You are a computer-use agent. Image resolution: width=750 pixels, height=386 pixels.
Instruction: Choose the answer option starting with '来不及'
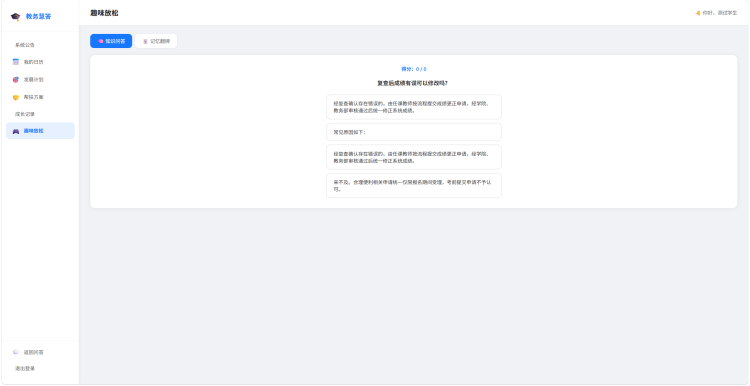click(x=414, y=186)
